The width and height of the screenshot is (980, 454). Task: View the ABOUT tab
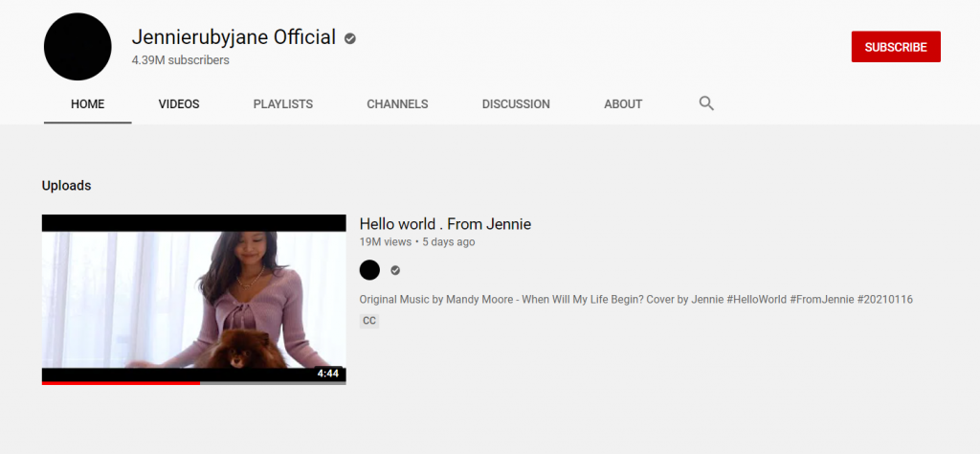623,104
